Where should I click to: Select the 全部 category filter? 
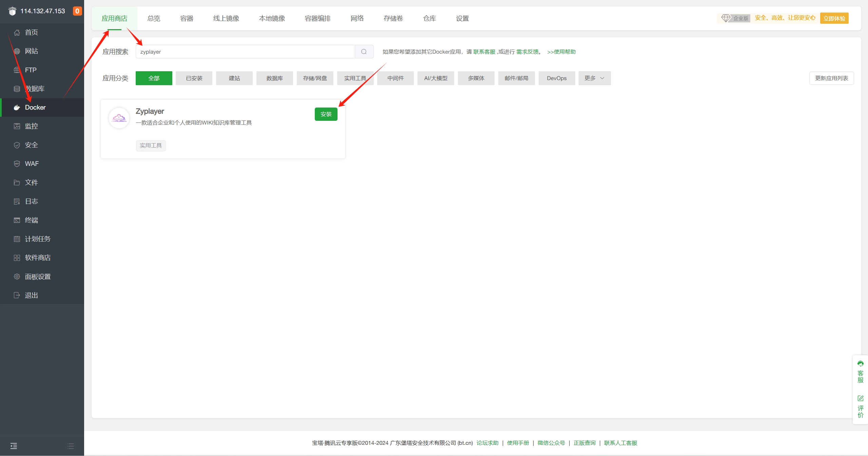coord(154,78)
